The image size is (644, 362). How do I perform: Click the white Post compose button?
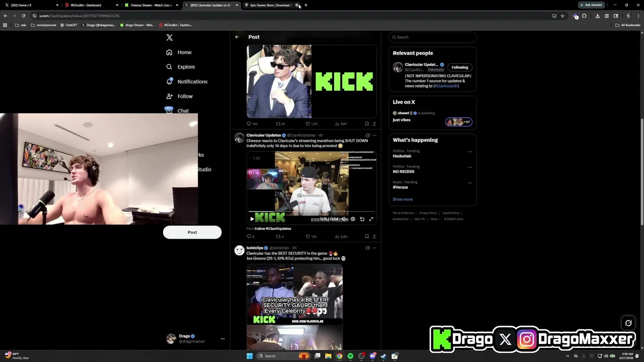[x=192, y=232]
